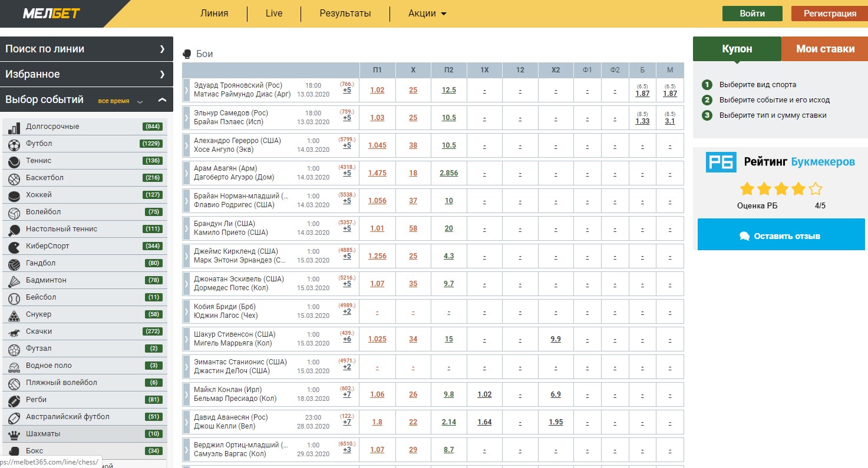
Task: Click draw odds 18 for Авагян fight
Action: (413, 173)
